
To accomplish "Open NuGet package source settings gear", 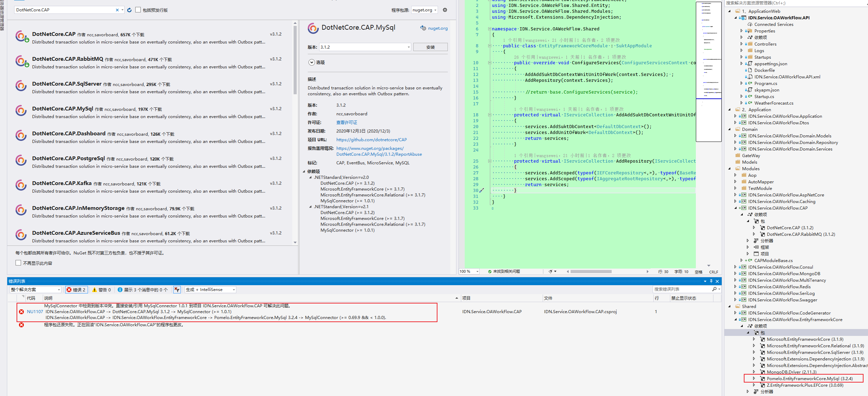I will click(445, 10).
